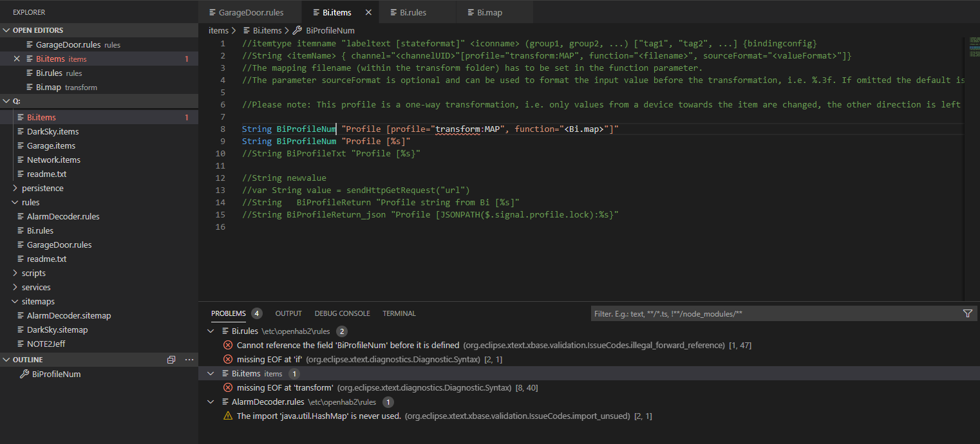Open Outline more actions ellipsis menu
Screen dimensions: 980x444
pyautogui.click(x=189, y=360)
